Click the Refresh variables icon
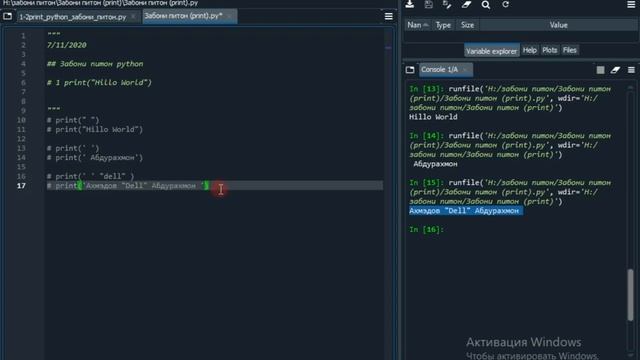The height and width of the screenshot is (360, 640). pyautogui.click(x=505, y=4)
